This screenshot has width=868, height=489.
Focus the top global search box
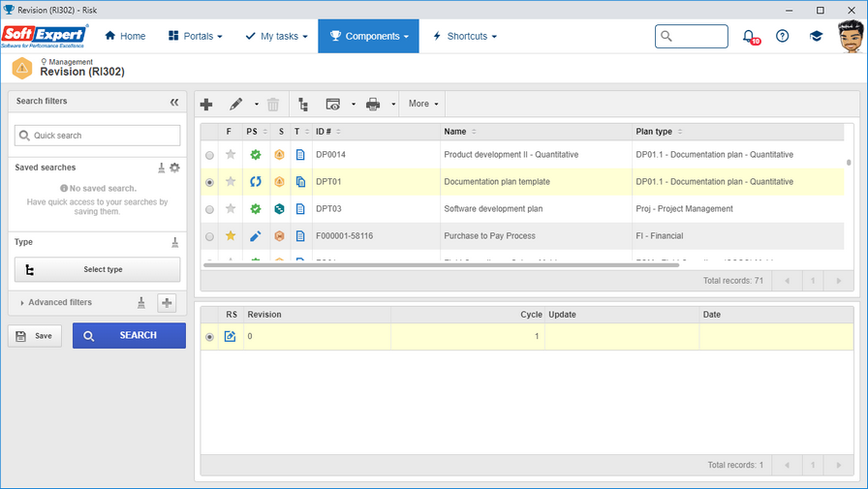(692, 37)
